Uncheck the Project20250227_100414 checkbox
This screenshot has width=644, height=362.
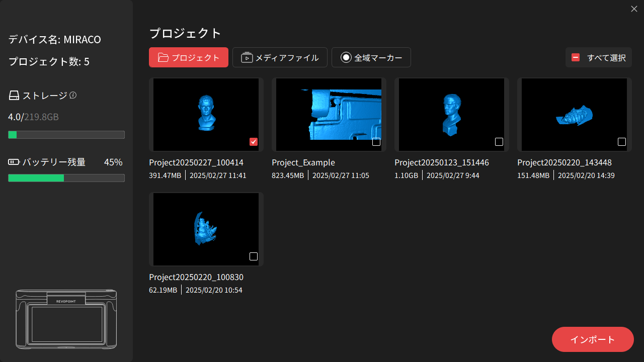pos(254,142)
